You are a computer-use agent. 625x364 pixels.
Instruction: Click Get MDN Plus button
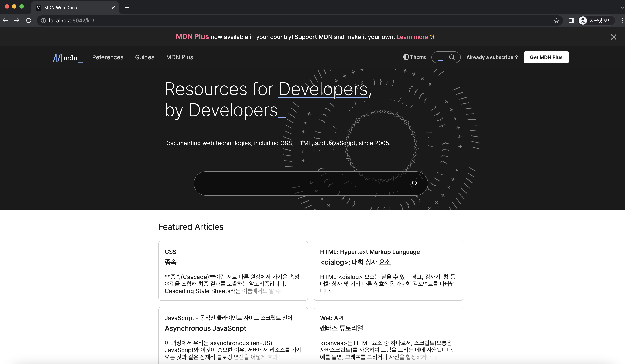(546, 57)
